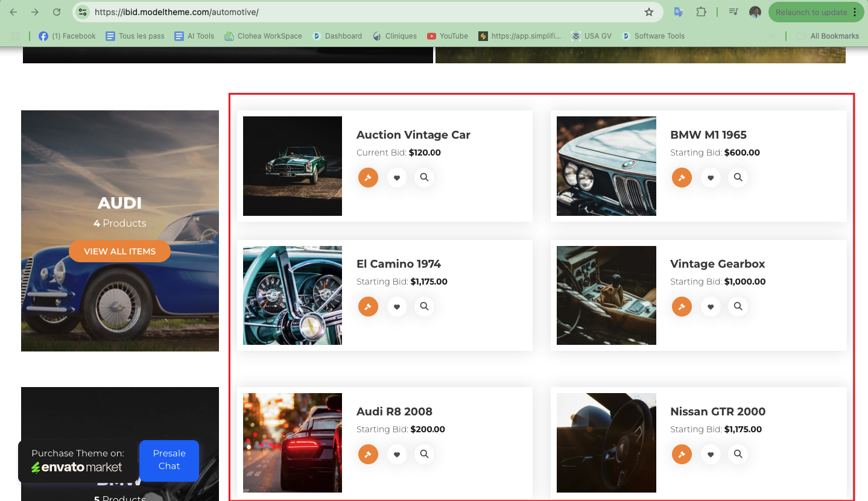Open the Google Translate icon in the toolbar

pos(678,12)
